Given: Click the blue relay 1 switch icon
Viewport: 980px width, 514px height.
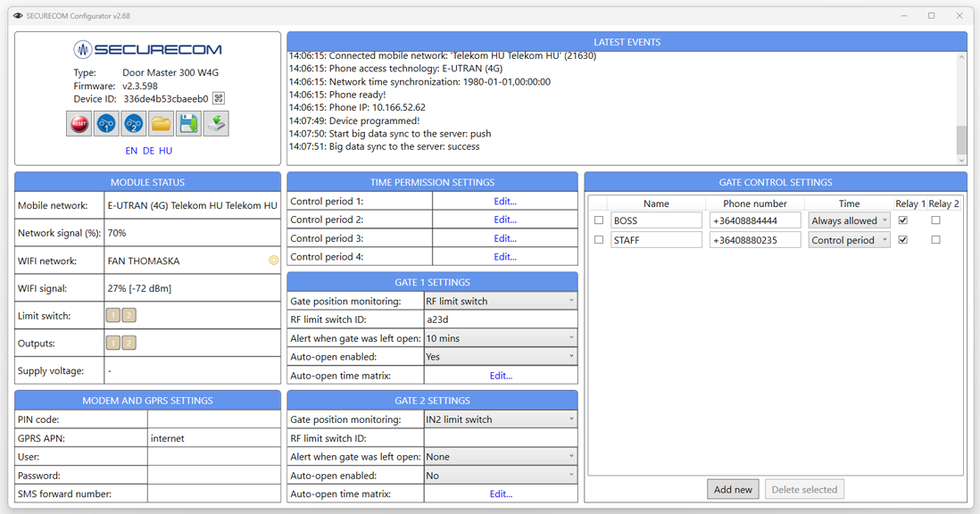Looking at the screenshot, I should pos(106,124).
